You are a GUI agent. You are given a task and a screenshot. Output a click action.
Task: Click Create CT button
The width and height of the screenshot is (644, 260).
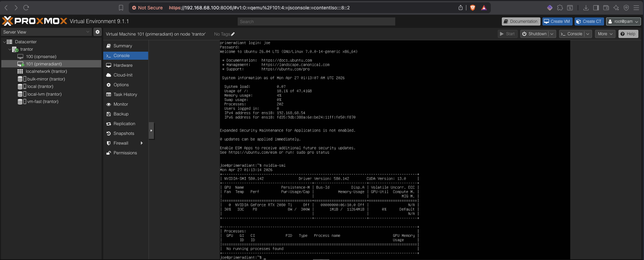click(589, 21)
